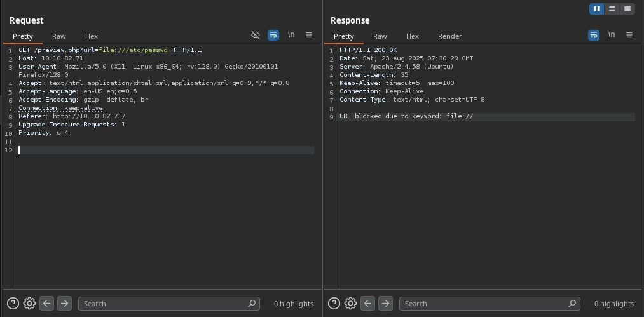Viewport: 644px width, 317px height.
Task: Switch to Raw tab in Response
Action: 380,36
